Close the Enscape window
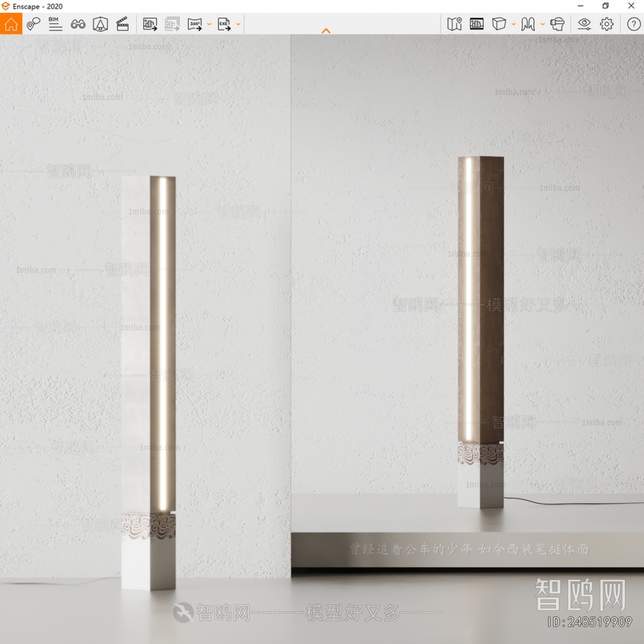This screenshot has width=644, height=644. tap(631, 6)
